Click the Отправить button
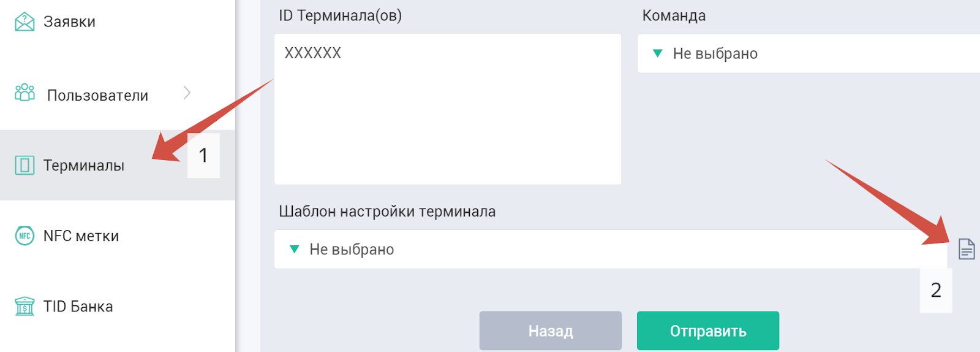This screenshot has height=352, width=980. click(708, 331)
